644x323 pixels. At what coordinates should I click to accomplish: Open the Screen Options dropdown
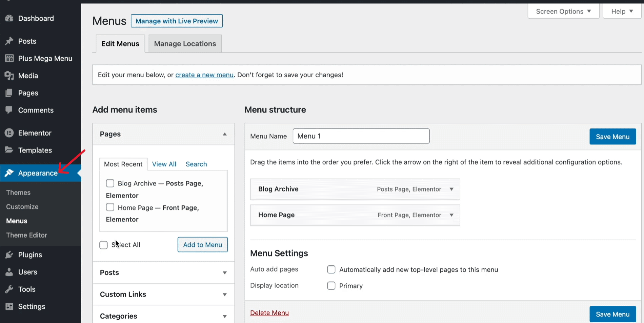point(563,12)
